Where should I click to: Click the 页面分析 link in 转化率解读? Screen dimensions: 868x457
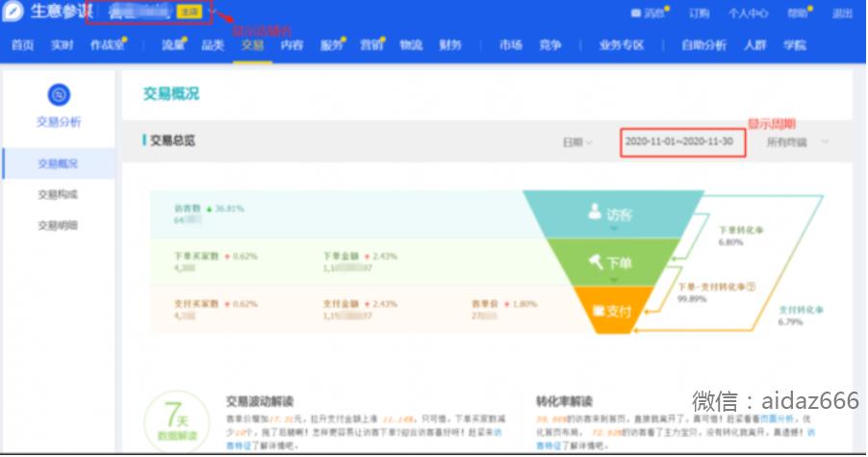[777, 419]
